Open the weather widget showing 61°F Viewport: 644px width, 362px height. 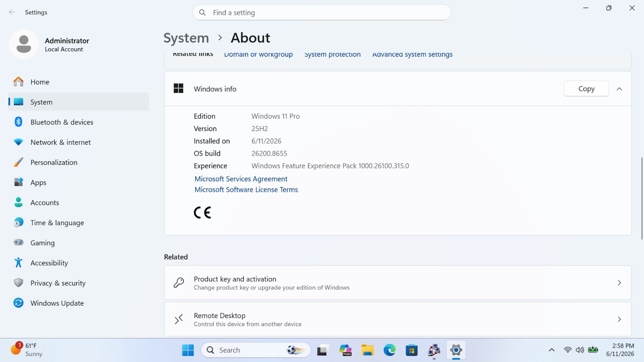pos(27,350)
